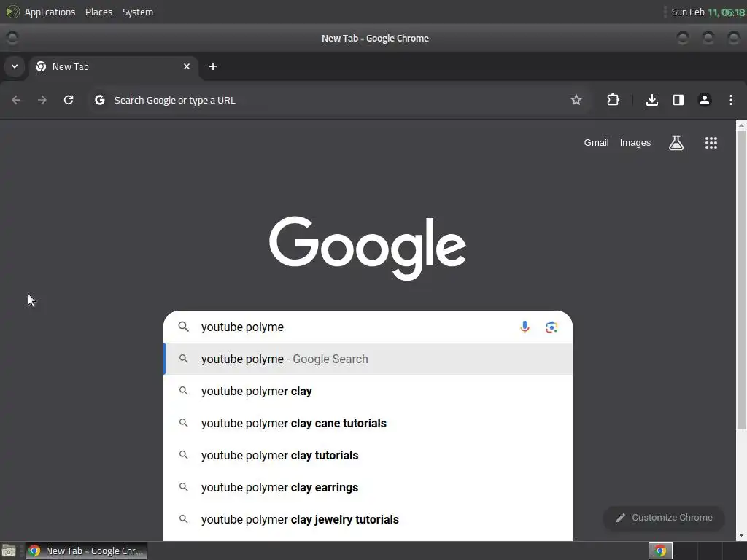Click the Chrome forward arrow
Image resolution: width=747 pixels, height=560 pixels.
click(42, 100)
